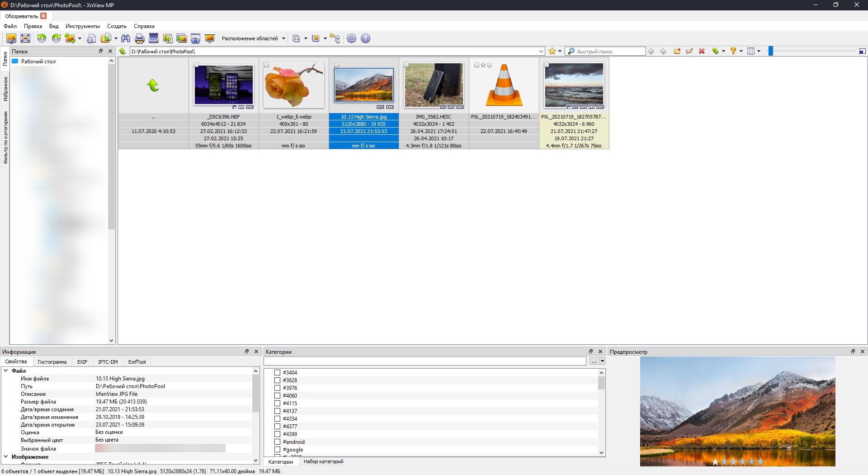The width and height of the screenshot is (868, 475).
Task: Click the maximize thumbnail size icon
Action: 862,51
